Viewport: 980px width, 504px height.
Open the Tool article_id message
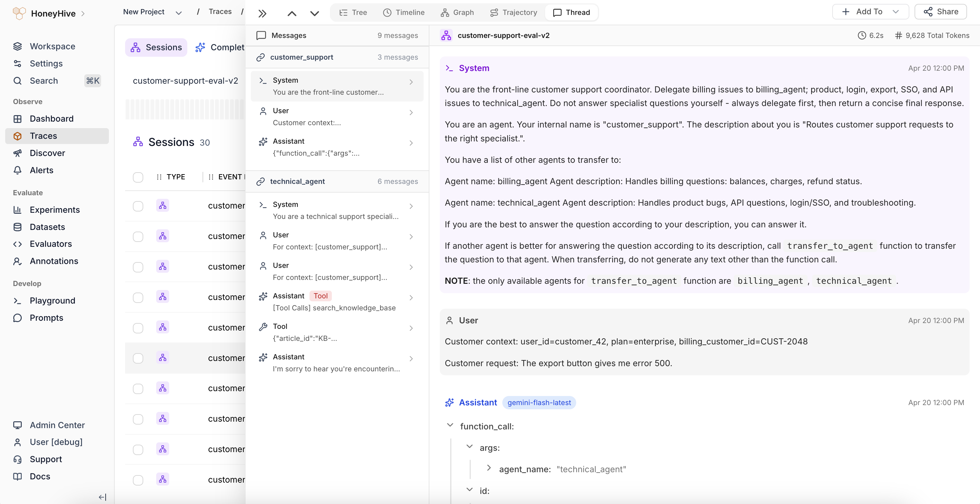point(337,332)
